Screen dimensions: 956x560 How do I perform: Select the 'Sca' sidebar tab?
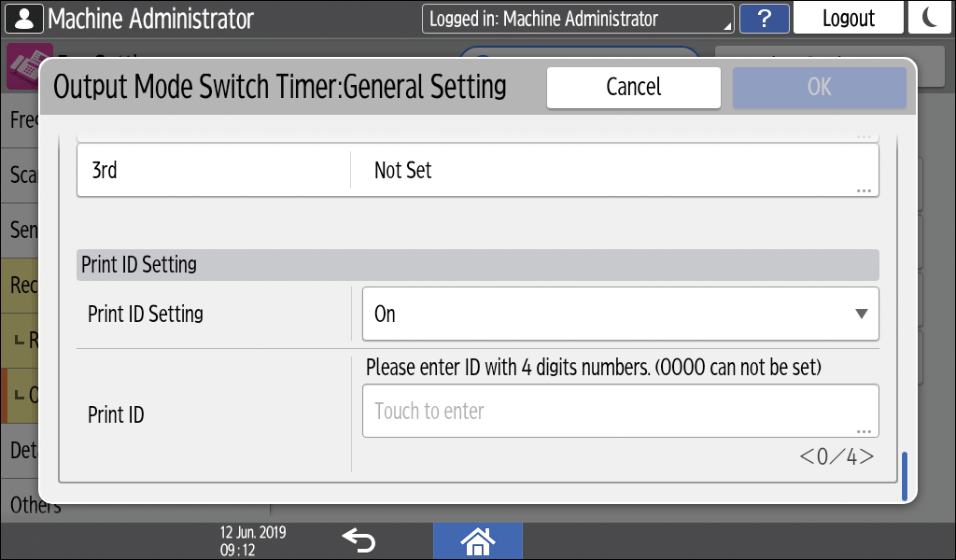click(x=21, y=175)
